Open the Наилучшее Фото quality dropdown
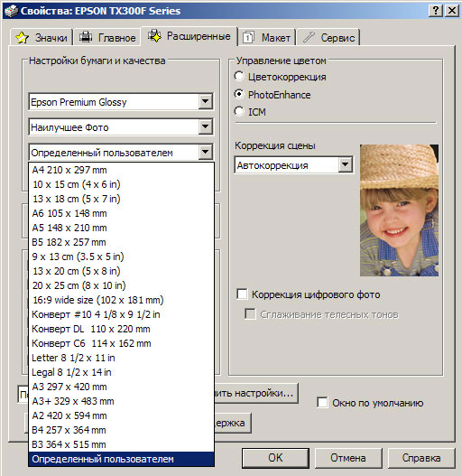This screenshot has width=462, height=476. pos(206,126)
